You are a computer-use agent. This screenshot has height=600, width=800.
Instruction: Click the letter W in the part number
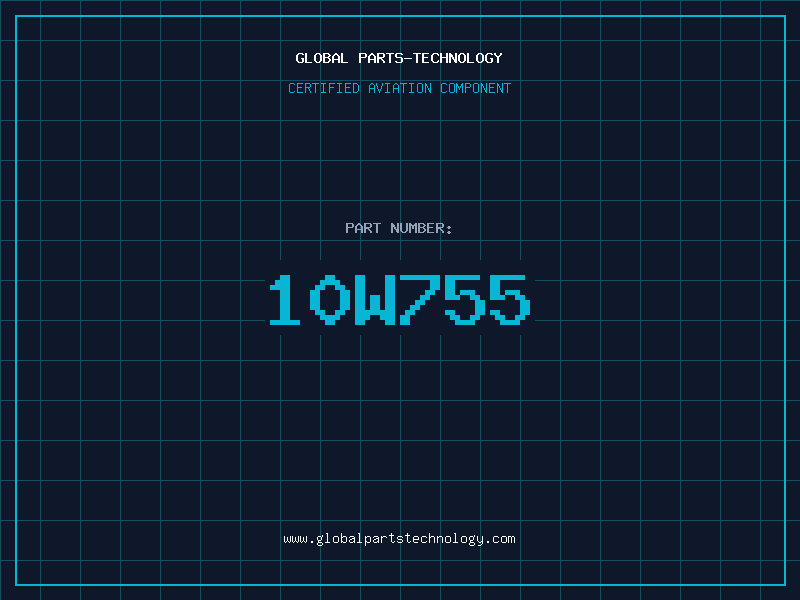(375, 300)
